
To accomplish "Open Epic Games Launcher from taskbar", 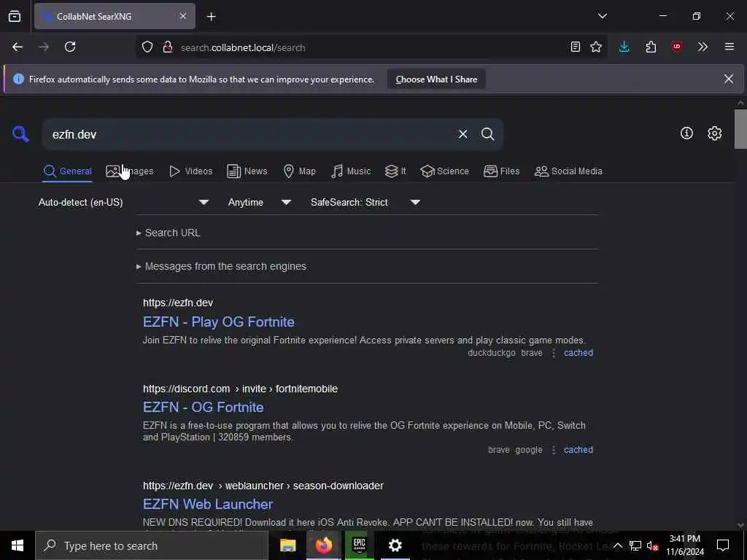I will [x=359, y=545].
